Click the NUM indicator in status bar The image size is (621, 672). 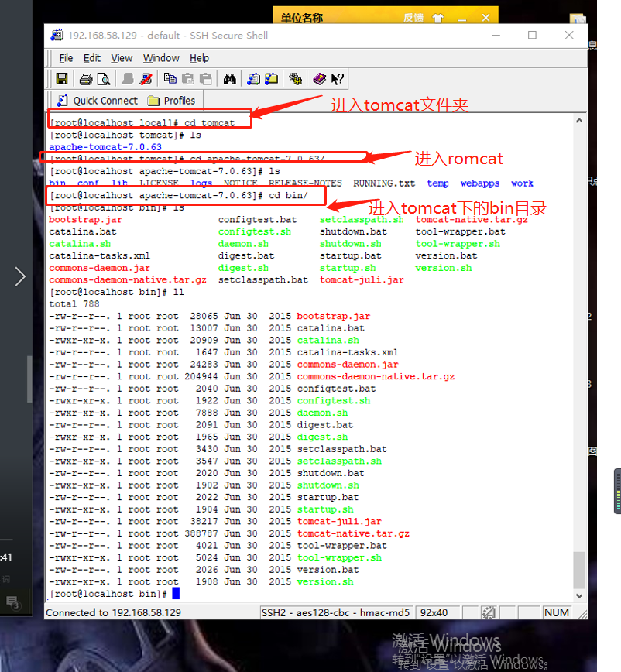[557, 613]
